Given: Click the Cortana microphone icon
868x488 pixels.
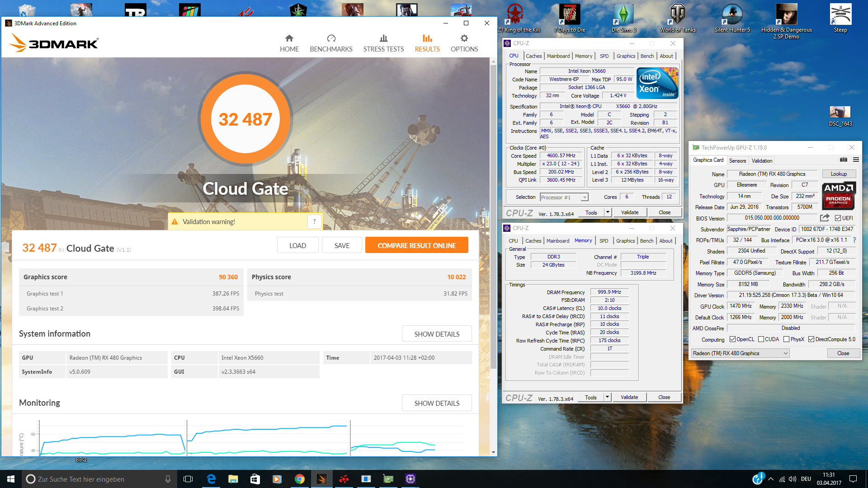Looking at the screenshot, I should 168,479.
